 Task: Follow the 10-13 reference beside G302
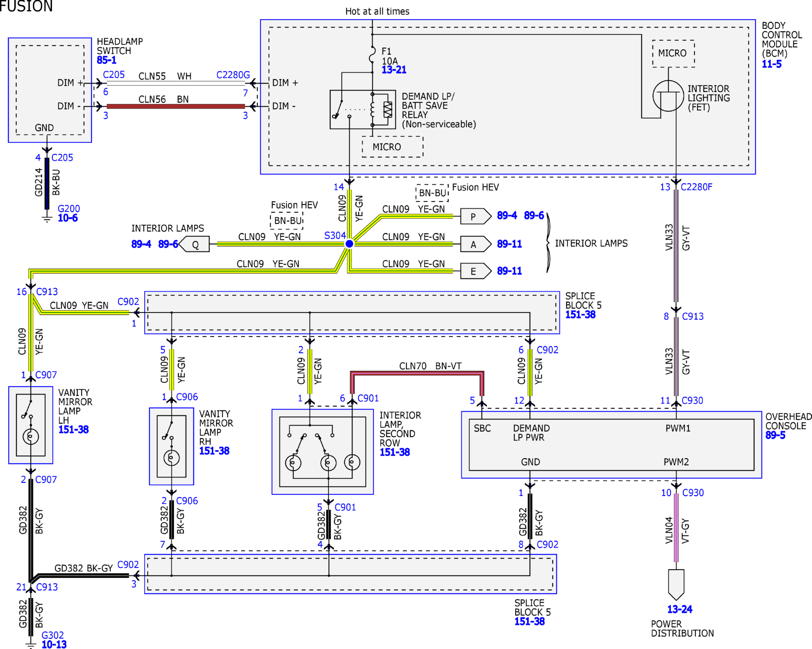[x=54, y=644]
